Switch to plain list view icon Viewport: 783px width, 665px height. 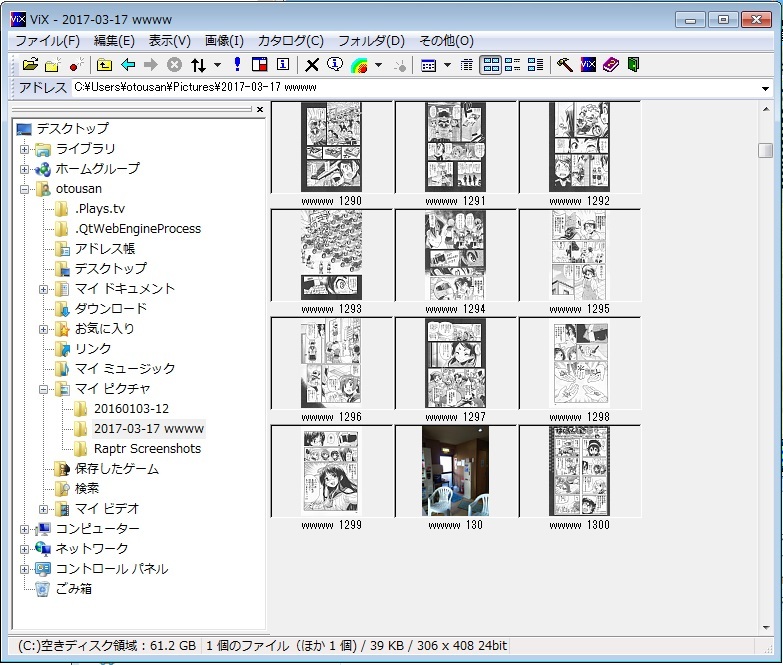click(x=466, y=65)
